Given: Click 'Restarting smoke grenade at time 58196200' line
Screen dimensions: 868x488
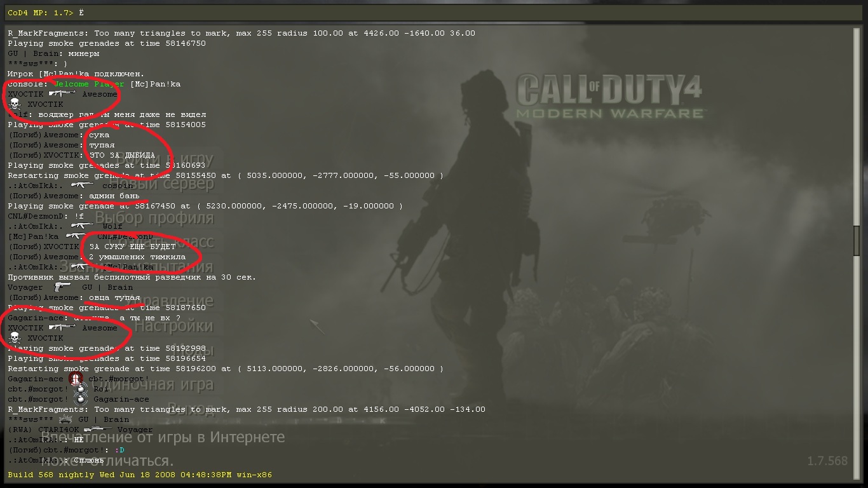Looking at the screenshot, I should pos(226,369).
